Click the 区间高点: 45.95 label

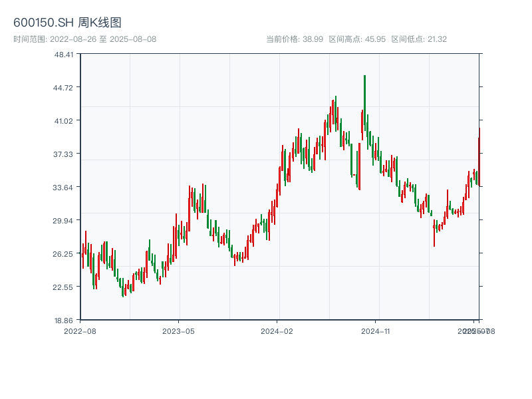point(357,39)
